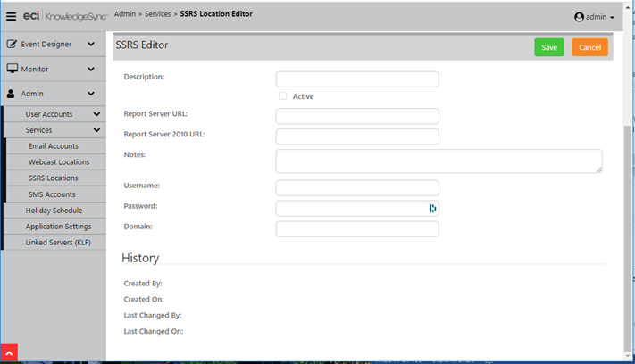
Task: Click the Admin person icon
Action: (x=11, y=94)
